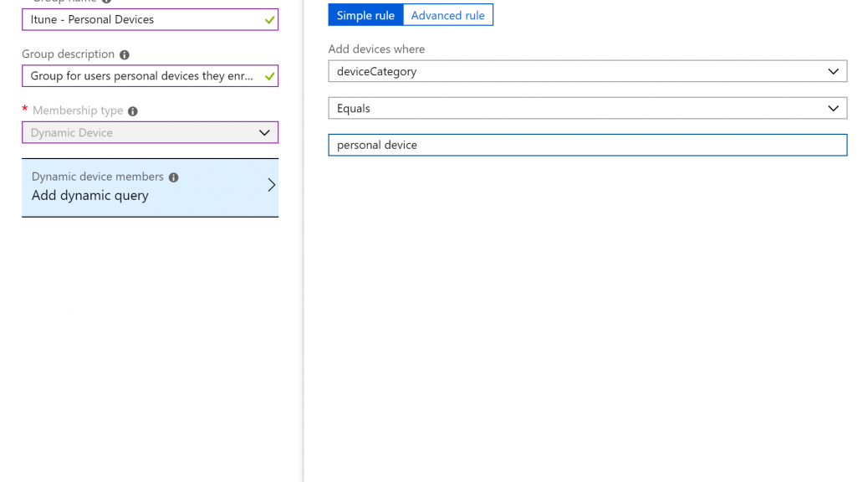Click the green checkmark in Group name field

tap(269, 20)
